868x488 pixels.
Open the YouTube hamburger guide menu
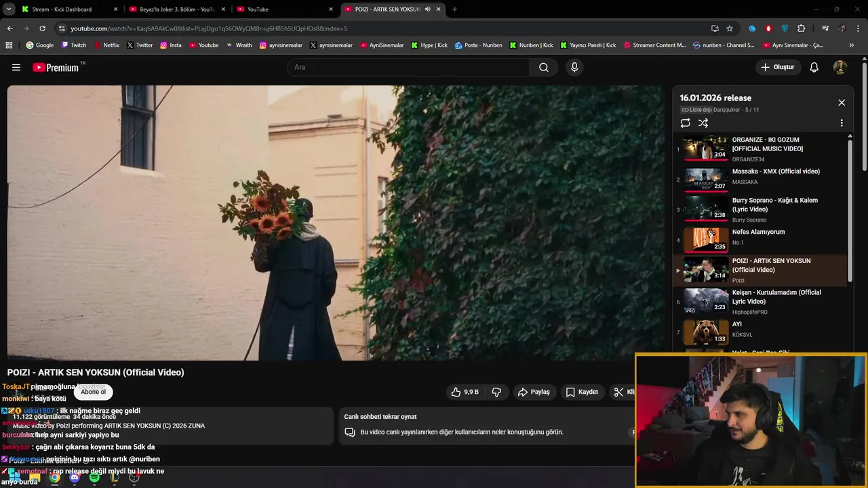[16, 67]
